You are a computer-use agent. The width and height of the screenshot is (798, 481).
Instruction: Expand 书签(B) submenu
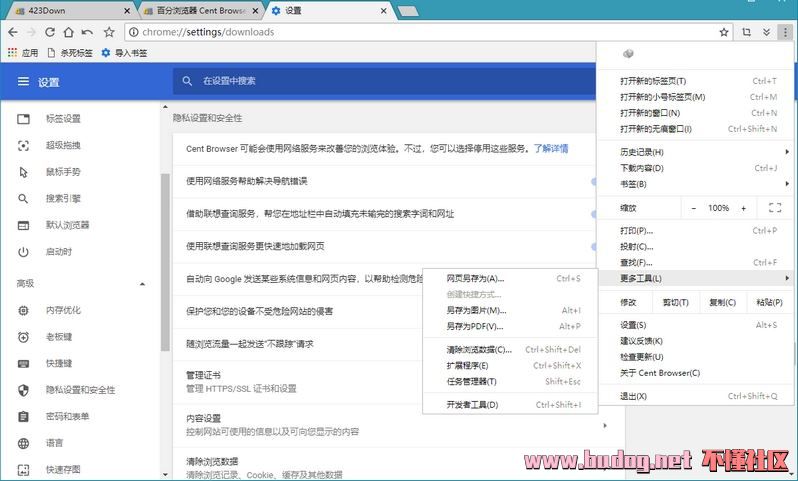click(x=695, y=184)
